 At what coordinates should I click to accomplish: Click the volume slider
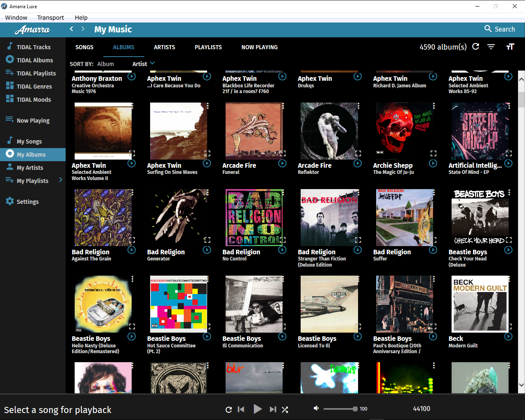[x=340, y=409]
